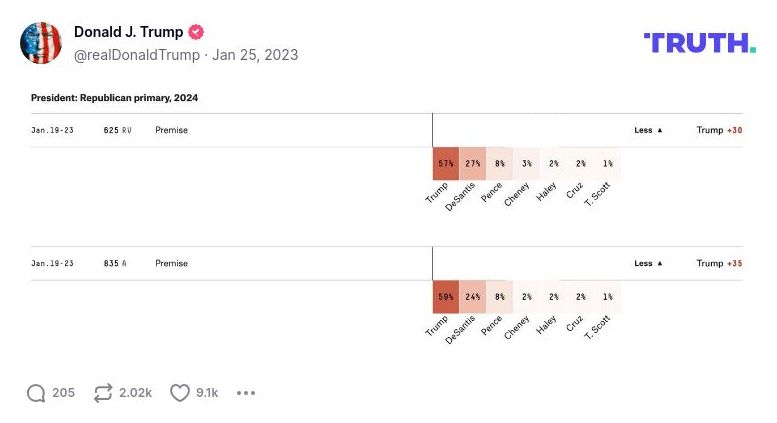Click the Trump +35 margin label
Viewport: 777px width, 423px height.
click(719, 263)
